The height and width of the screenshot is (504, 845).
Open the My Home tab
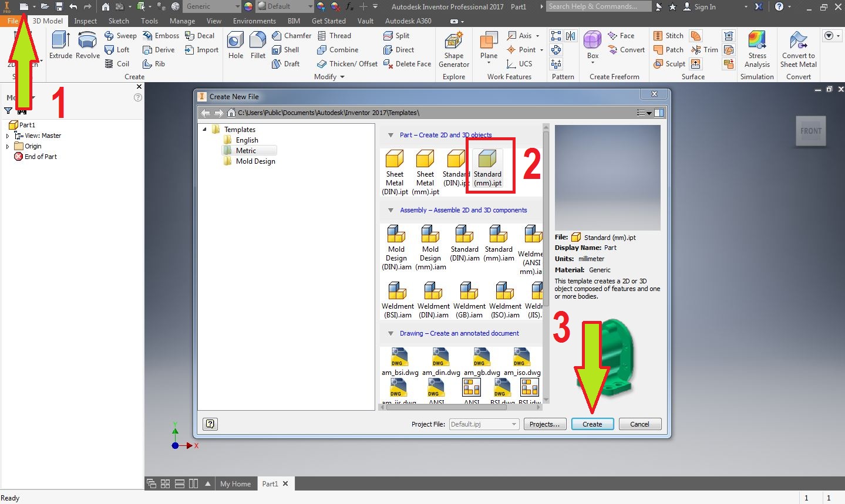click(235, 483)
